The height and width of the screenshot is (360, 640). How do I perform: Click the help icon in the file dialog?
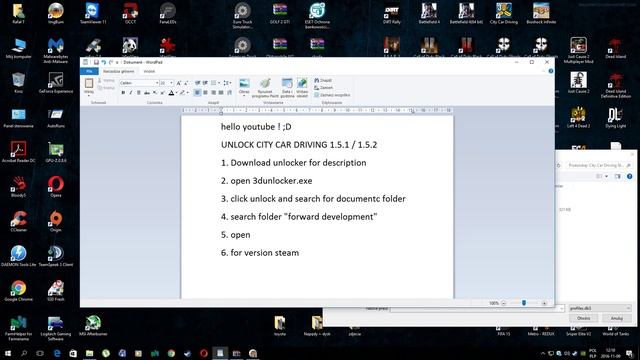click(629, 176)
